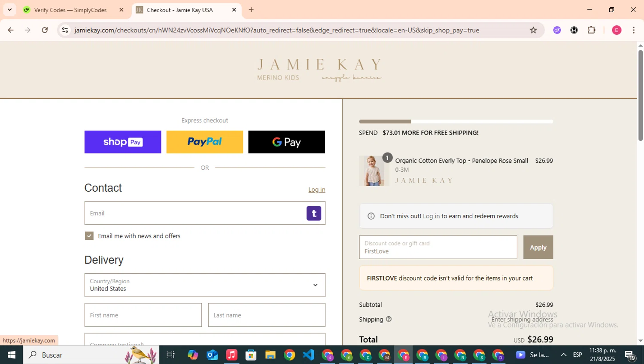Close the Checkout Jamie Kay tab
Screen dimensions: 644x364
point(234,10)
